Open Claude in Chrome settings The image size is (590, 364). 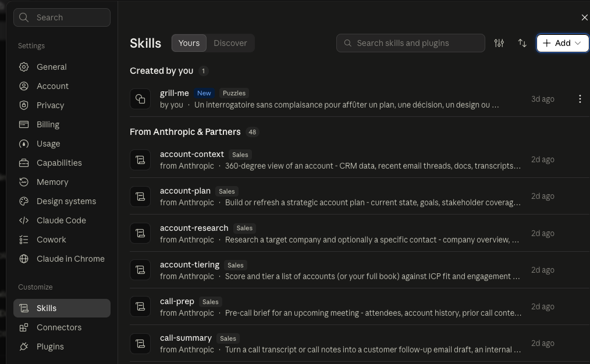coord(62,259)
